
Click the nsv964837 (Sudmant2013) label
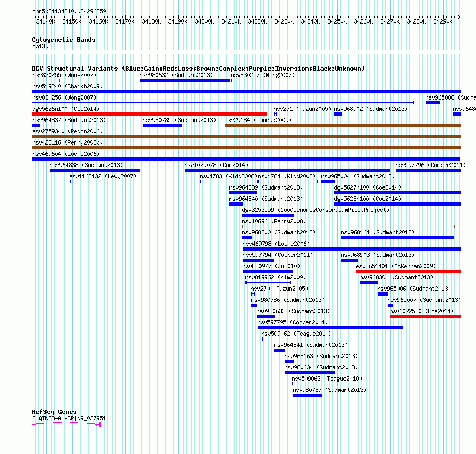coord(69,120)
